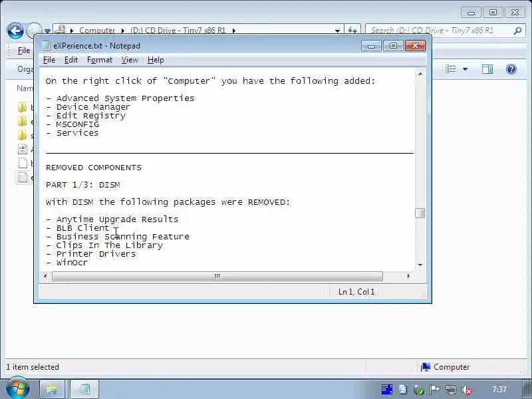Toggle the Explorer preview pane
The height and width of the screenshot is (399, 532).
[487, 69]
